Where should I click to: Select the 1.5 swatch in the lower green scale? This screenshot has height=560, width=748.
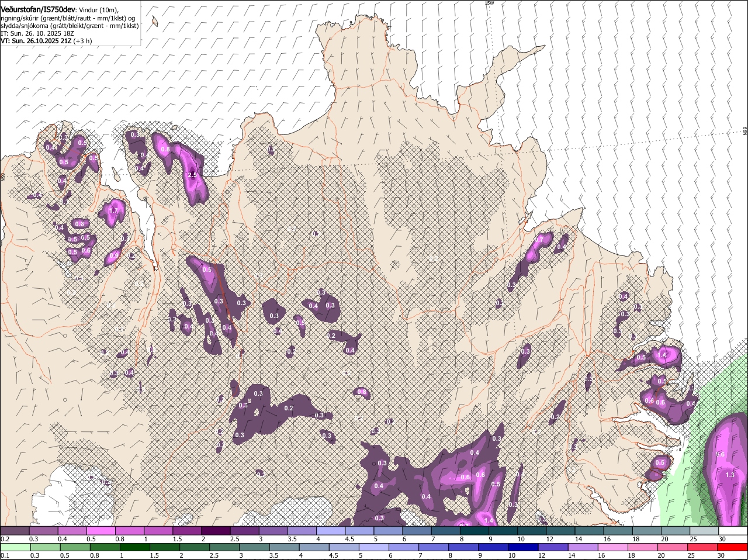point(165,547)
